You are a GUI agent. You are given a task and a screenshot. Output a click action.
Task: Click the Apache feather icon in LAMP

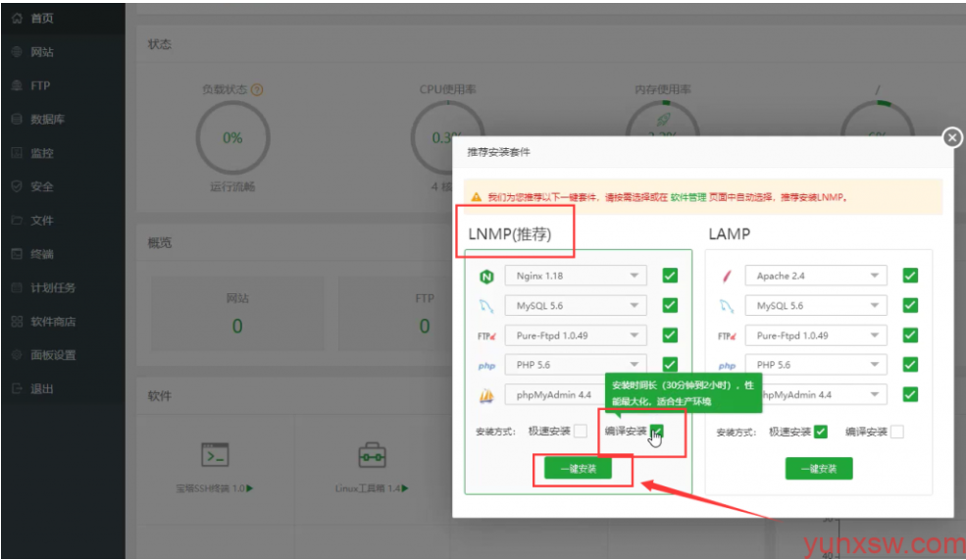click(727, 276)
